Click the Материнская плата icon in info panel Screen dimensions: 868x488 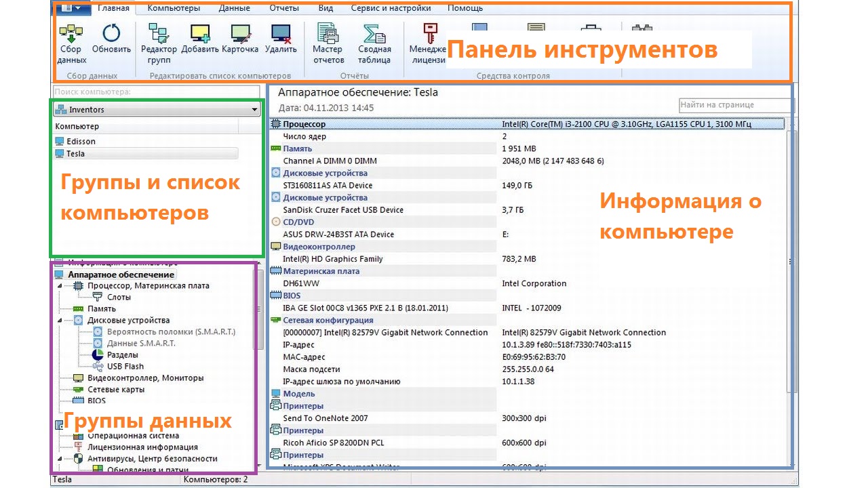275,271
